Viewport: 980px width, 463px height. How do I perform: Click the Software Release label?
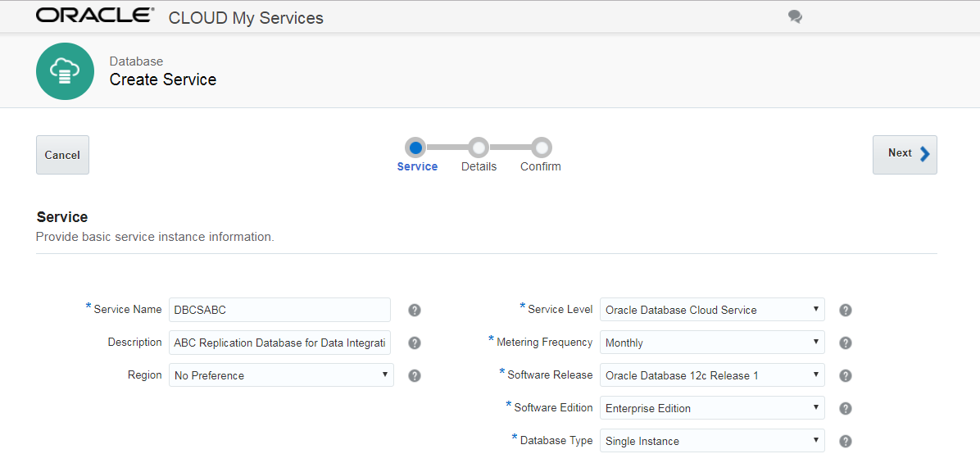[x=550, y=374]
